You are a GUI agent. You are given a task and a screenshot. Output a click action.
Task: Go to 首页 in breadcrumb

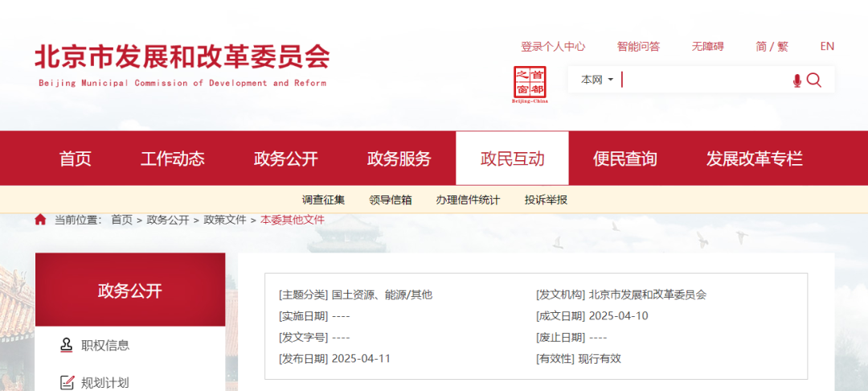tap(122, 220)
